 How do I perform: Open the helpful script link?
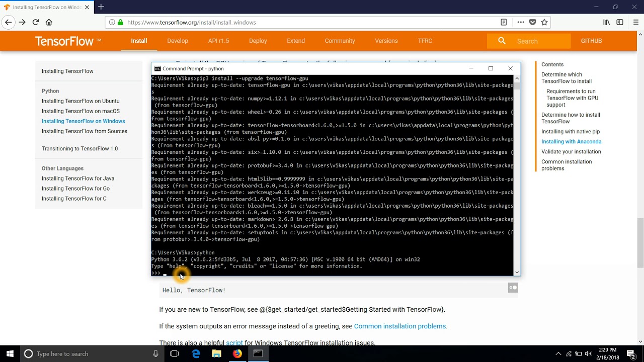[234, 343]
